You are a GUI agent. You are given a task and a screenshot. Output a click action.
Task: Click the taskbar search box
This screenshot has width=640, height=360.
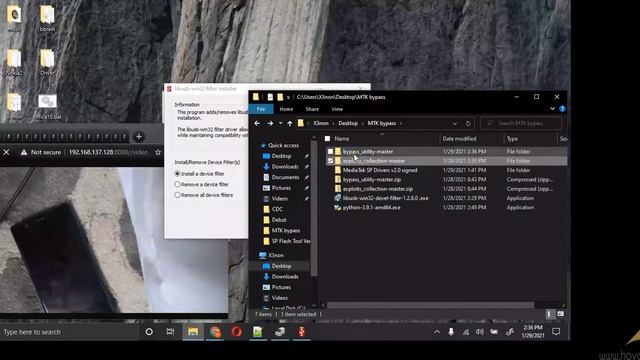69,332
